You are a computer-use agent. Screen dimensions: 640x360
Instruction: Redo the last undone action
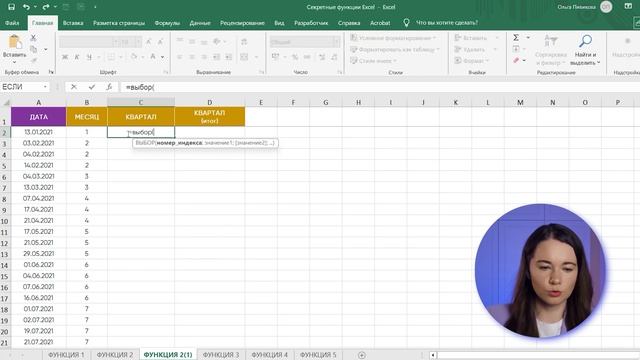(x=46, y=7)
